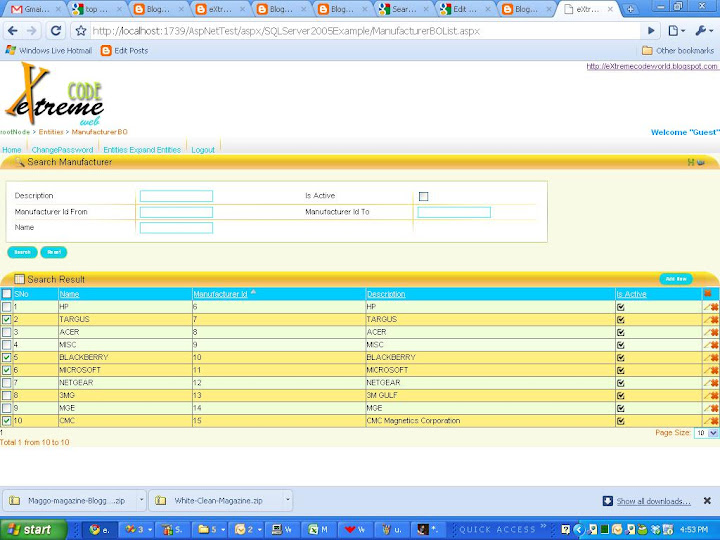The width and height of the screenshot is (720, 540).
Task: Focus the Manufacturer Id From field
Action: [176, 212]
